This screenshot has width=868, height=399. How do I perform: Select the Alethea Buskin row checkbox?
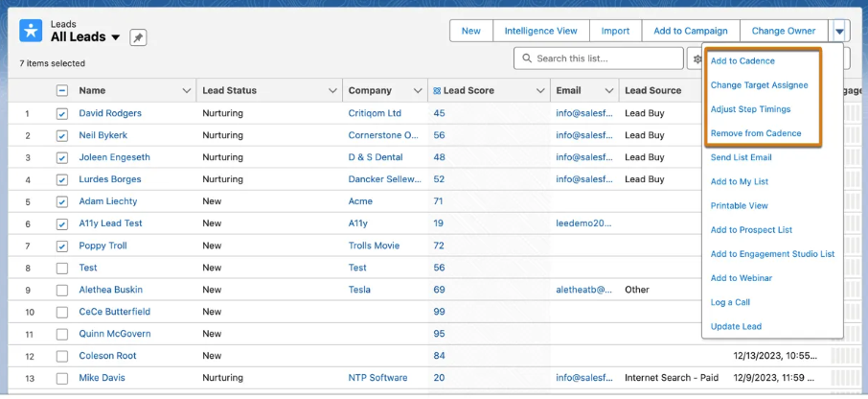click(62, 290)
